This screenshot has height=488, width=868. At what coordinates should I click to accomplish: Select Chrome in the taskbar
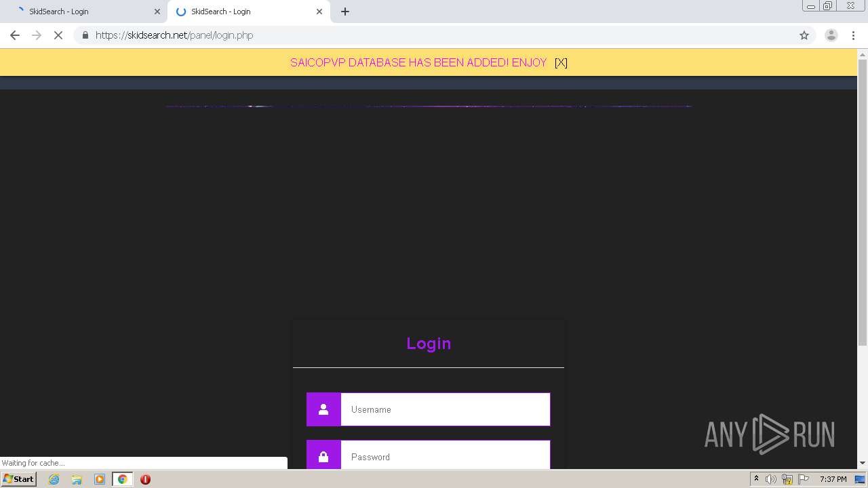pyautogui.click(x=122, y=479)
